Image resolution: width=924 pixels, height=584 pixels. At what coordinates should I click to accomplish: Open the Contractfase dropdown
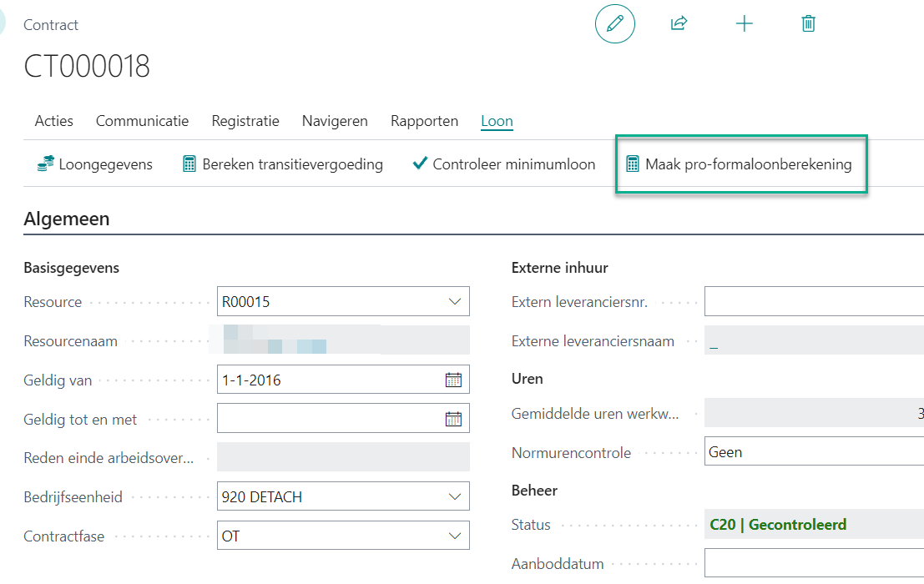pos(455,536)
